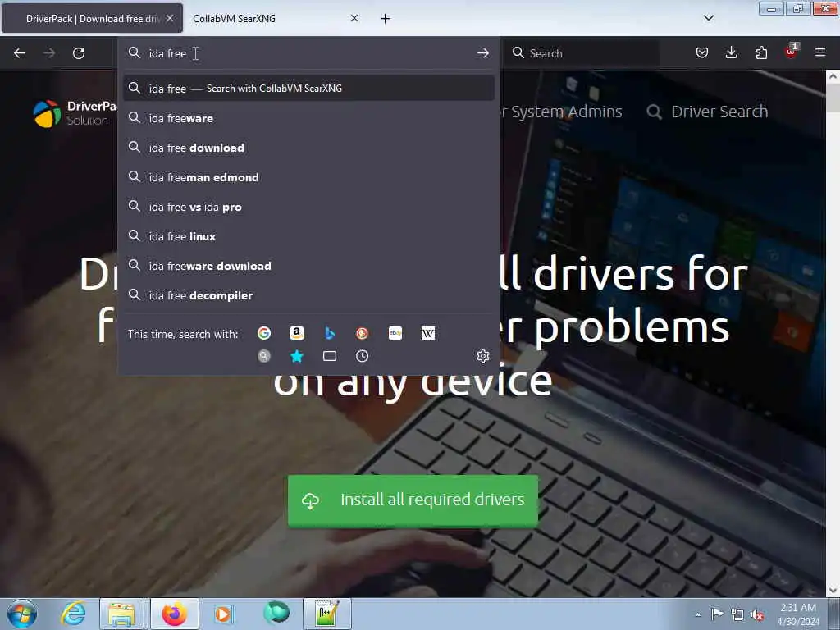Choose suggestion 'ida freeware download'
The width and height of the screenshot is (840, 630).
tap(308, 266)
